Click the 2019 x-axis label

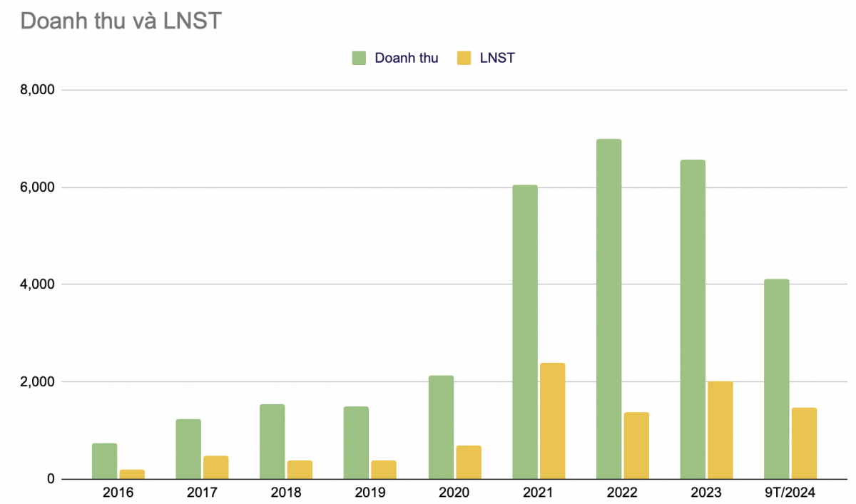click(370, 493)
